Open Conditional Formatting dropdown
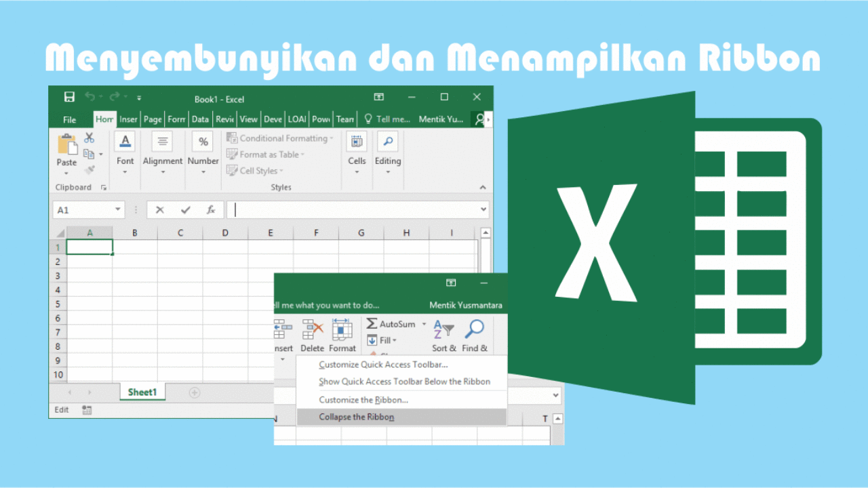 tap(280, 138)
